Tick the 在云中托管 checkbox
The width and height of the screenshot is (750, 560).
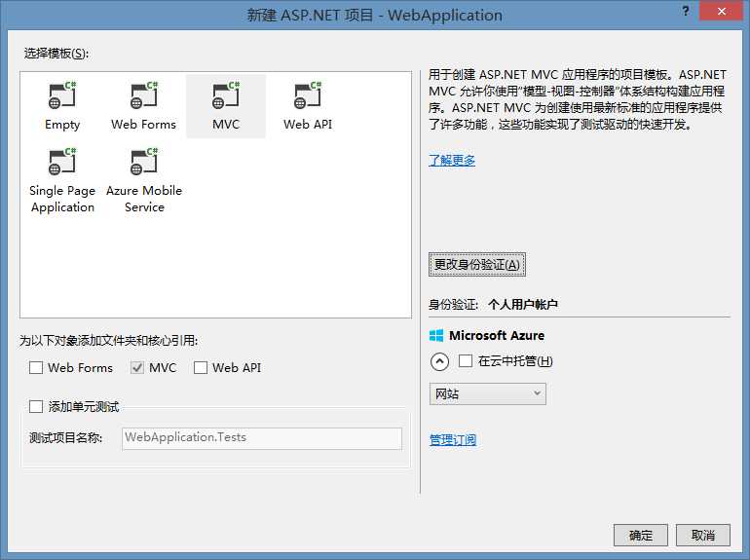coord(466,360)
